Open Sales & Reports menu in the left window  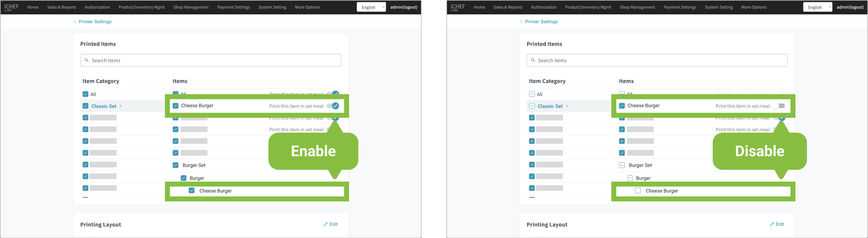pos(61,7)
